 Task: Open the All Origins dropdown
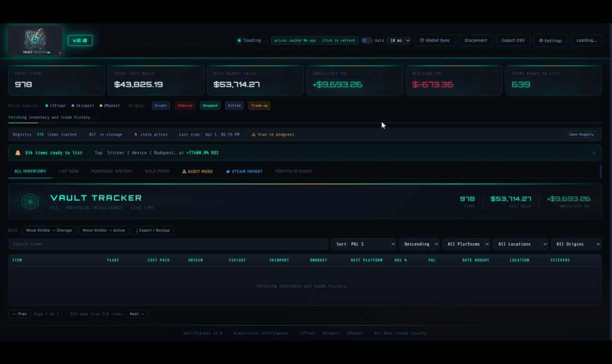576,244
